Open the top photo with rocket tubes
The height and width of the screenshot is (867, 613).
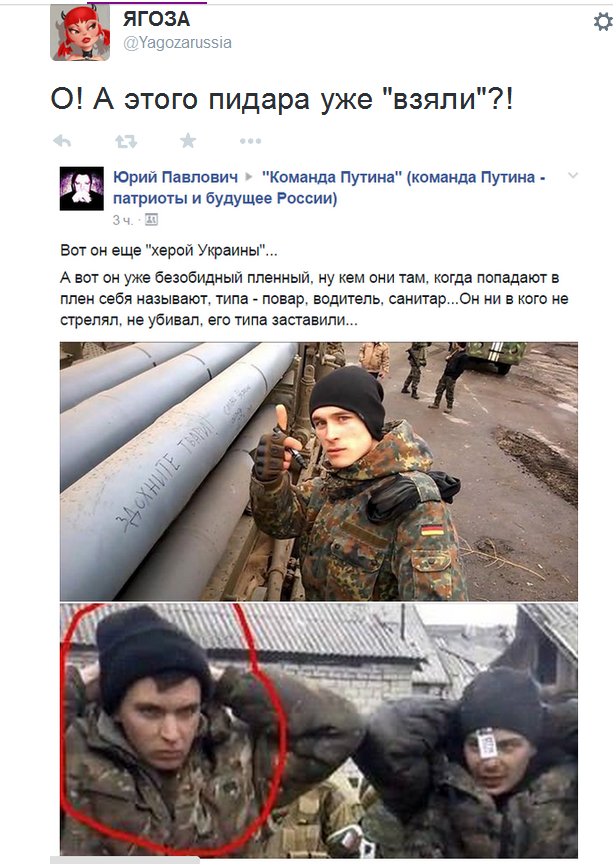pos(319,472)
